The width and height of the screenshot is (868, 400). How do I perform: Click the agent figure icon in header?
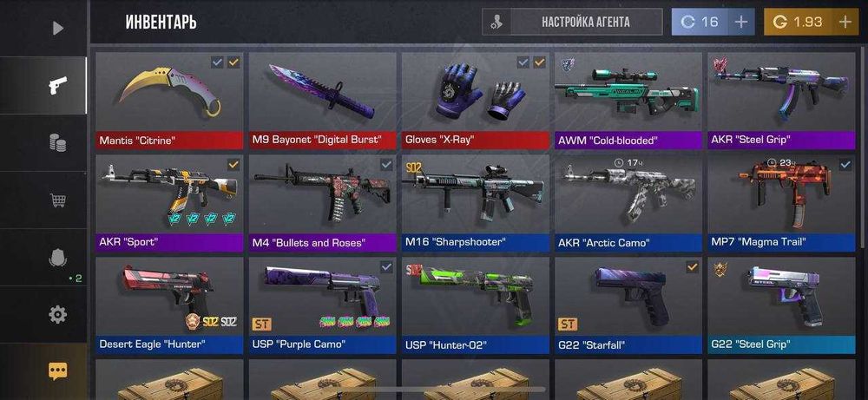[x=496, y=23]
